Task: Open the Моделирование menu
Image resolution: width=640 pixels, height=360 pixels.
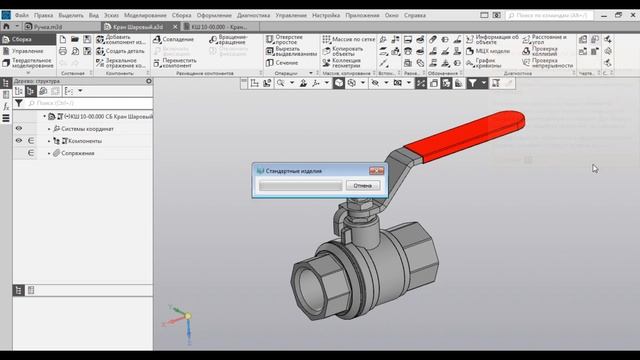Action: point(145,16)
